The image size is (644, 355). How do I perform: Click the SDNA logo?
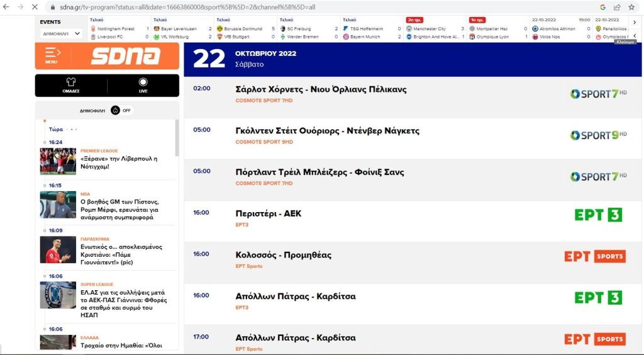(x=125, y=56)
